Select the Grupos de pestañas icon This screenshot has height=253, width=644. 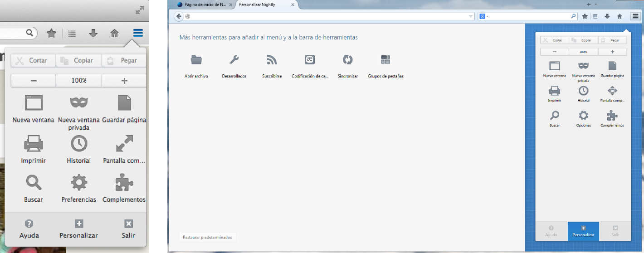coord(385,60)
